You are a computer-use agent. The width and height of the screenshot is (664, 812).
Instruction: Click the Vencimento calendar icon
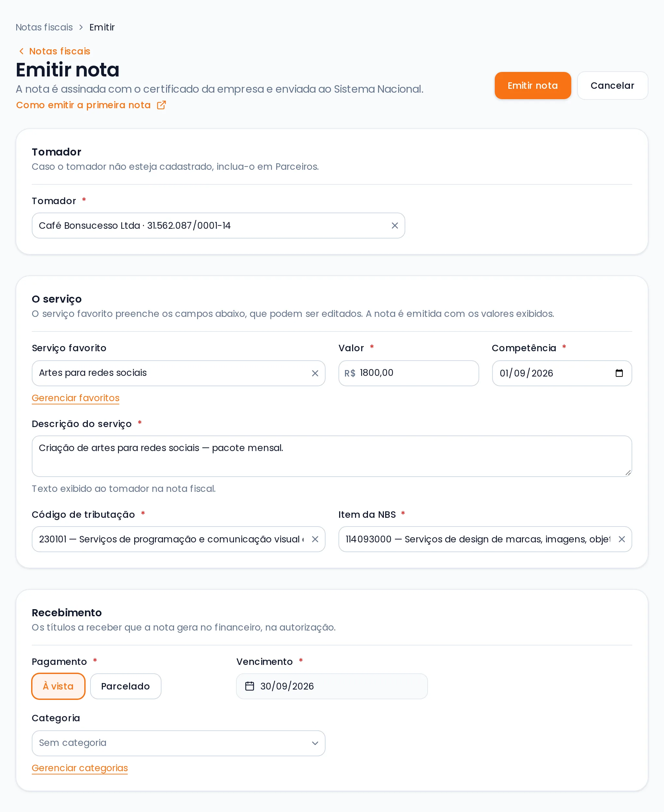(249, 686)
